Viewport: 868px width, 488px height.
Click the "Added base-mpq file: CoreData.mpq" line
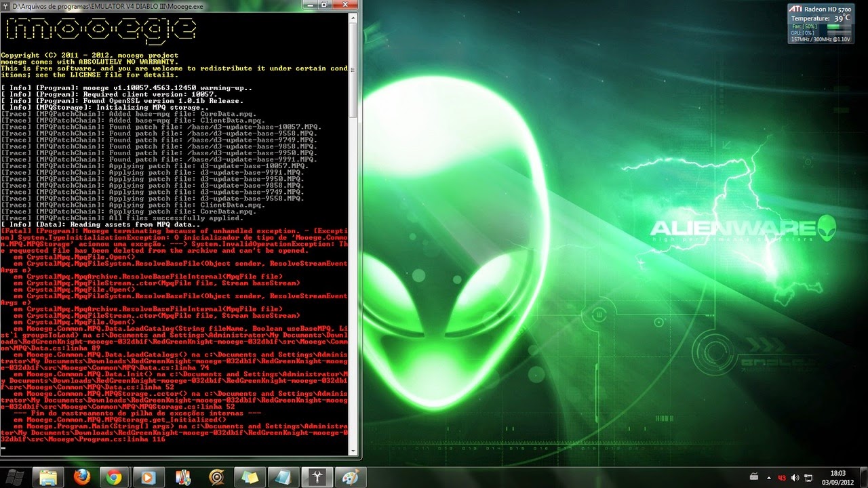[129, 114]
